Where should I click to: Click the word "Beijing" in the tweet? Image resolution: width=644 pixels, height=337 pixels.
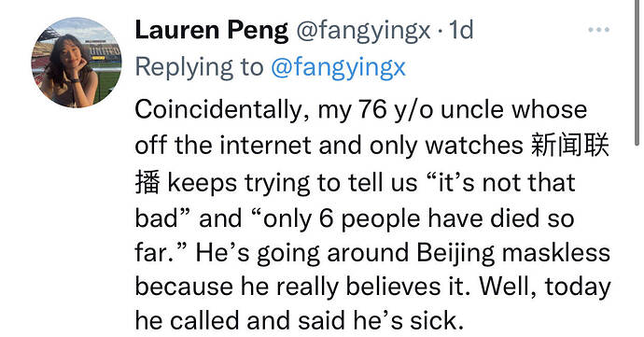point(455,253)
